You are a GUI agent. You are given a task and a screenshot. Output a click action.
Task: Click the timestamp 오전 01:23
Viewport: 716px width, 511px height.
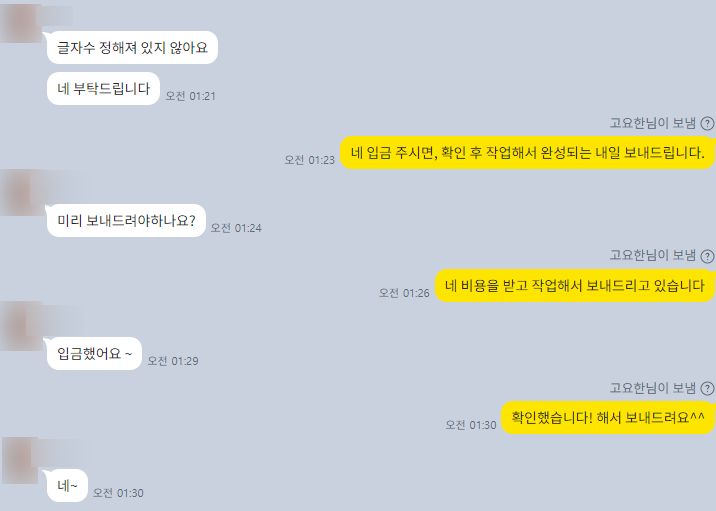tap(310, 160)
